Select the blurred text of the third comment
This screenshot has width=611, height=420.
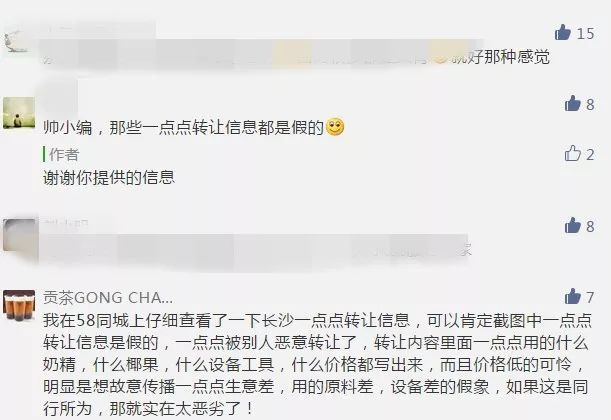[x=257, y=249]
